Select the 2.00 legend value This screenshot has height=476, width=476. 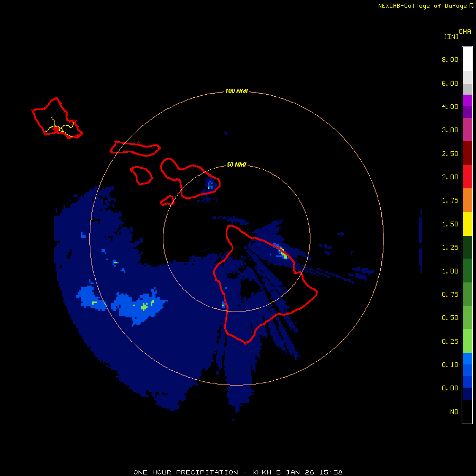click(x=450, y=177)
